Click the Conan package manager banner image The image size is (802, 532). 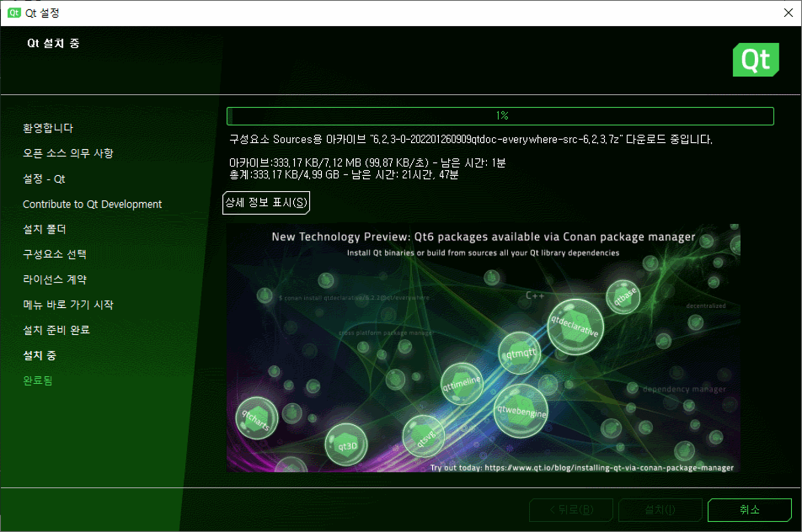[x=483, y=348]
